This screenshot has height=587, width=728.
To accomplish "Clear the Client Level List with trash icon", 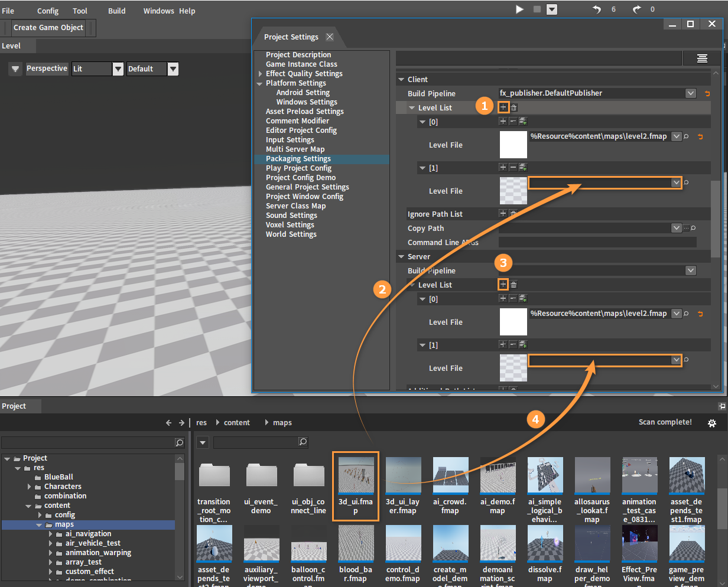I will 514,107.
